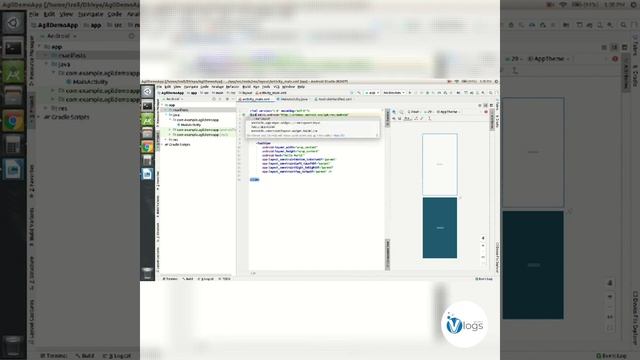Open the TODO tool window tab

coord(225,279)
